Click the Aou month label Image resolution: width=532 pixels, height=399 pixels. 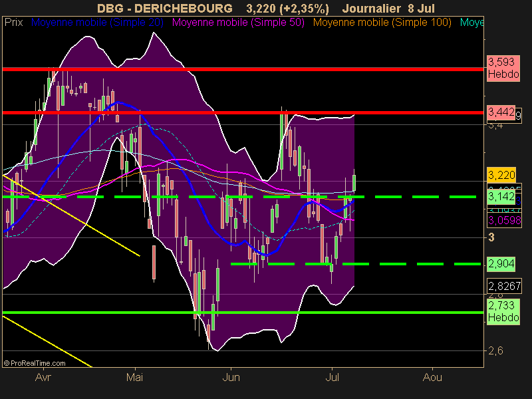click(432, 377)
